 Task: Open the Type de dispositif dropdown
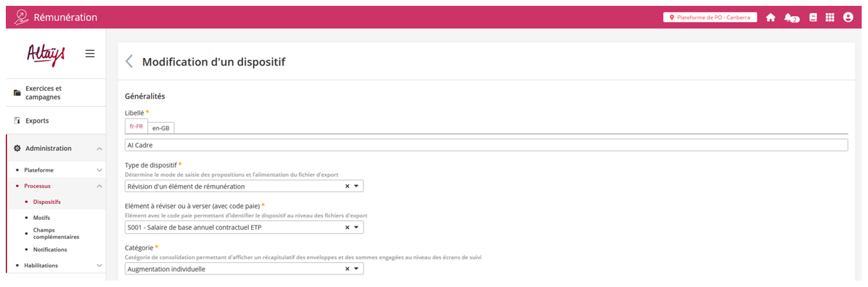pos(356,186)
